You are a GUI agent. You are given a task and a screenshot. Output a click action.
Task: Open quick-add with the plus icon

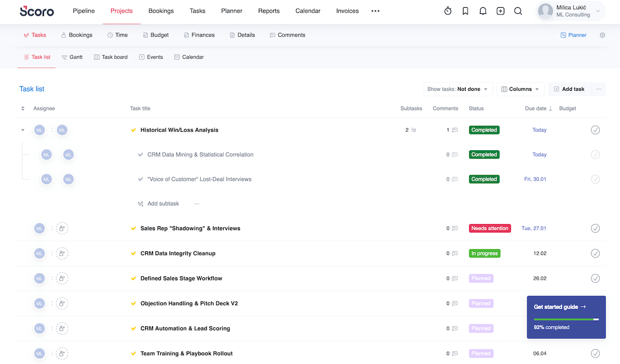[x=500, y=10]
